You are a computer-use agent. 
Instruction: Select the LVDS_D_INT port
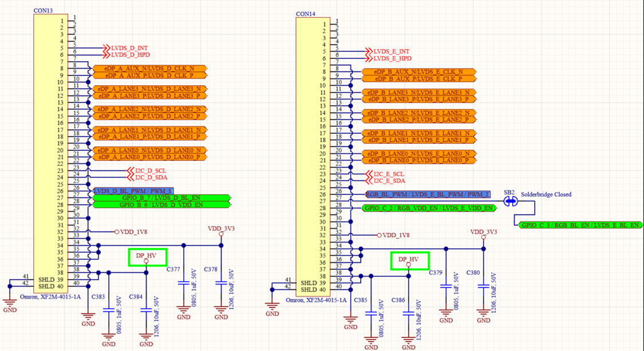coord(125,48)
